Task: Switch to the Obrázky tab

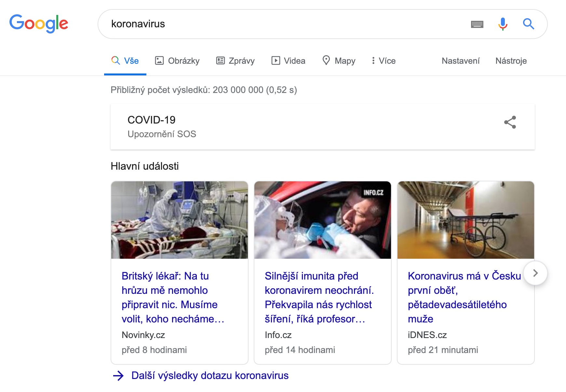Action: point(177,61)
